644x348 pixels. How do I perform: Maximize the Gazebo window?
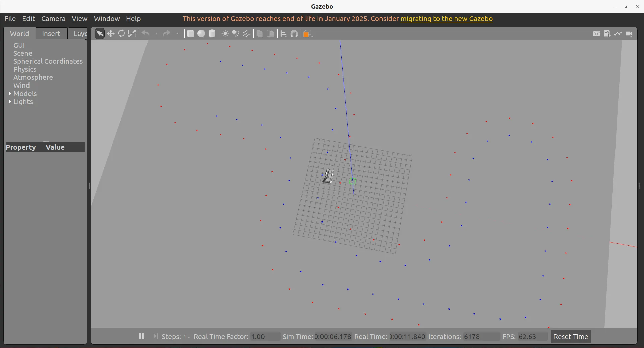(626, 6)
